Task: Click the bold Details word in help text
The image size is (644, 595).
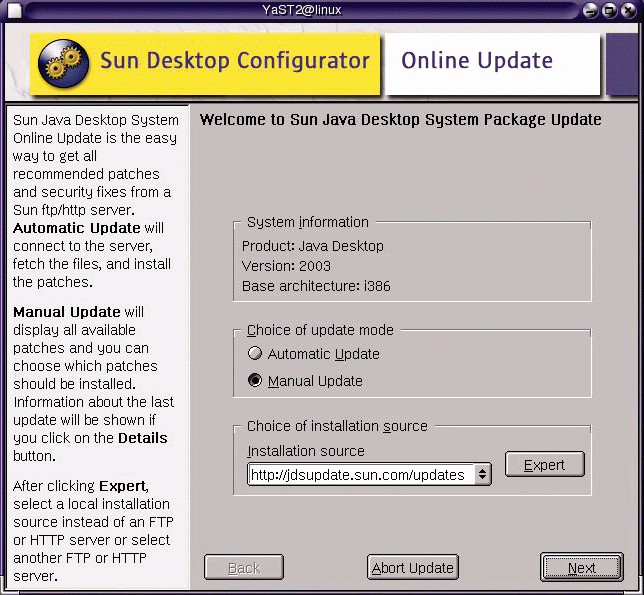Action: click(x=143, y=438)
